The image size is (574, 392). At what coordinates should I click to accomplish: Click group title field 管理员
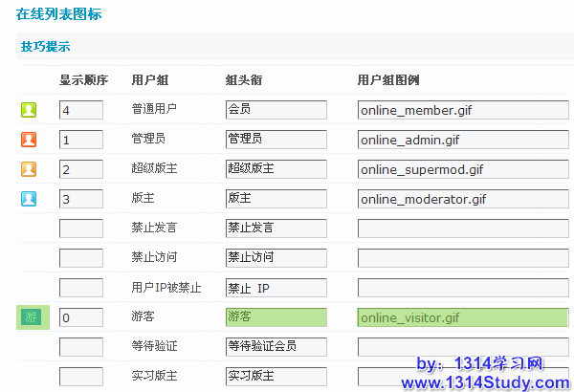(x=276, y=141)
